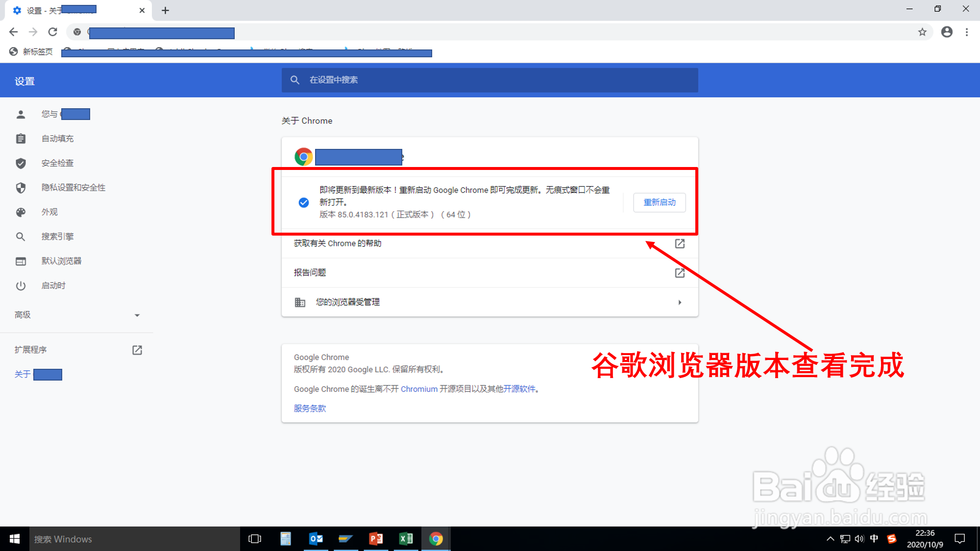Click the 重新启动 button
This screenshot has width=980, height=551.
659,202
